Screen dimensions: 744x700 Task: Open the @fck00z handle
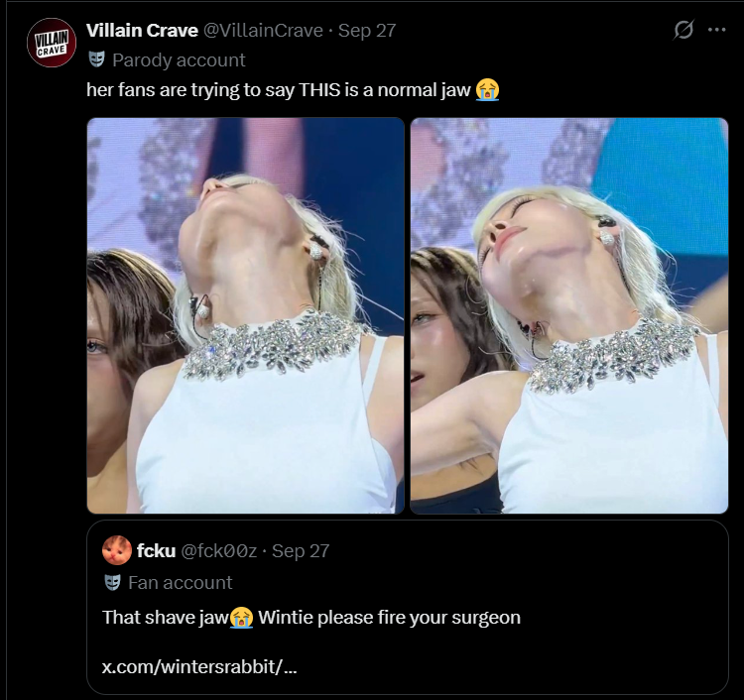click(219, 551)
